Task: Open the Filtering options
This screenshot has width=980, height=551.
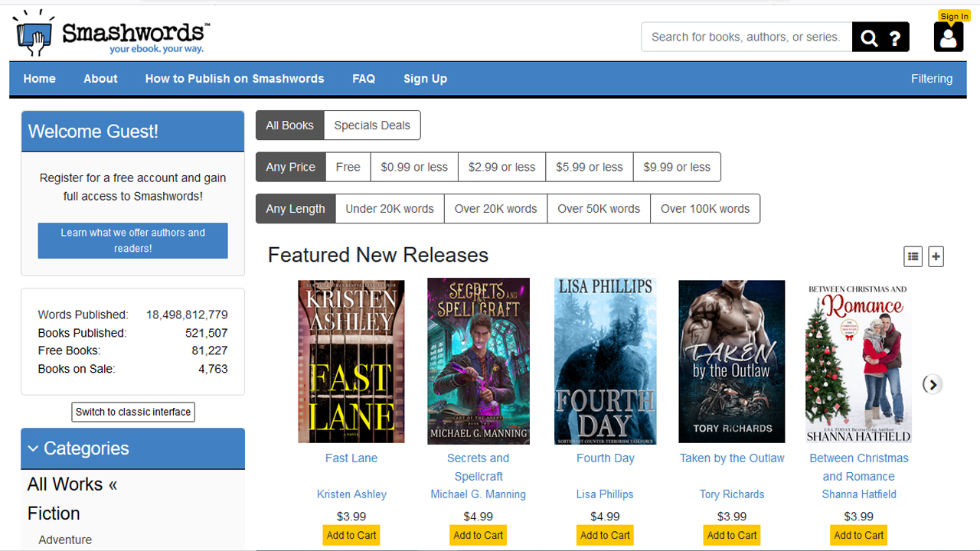Action: pyautogui.click(x=932, y=79)
